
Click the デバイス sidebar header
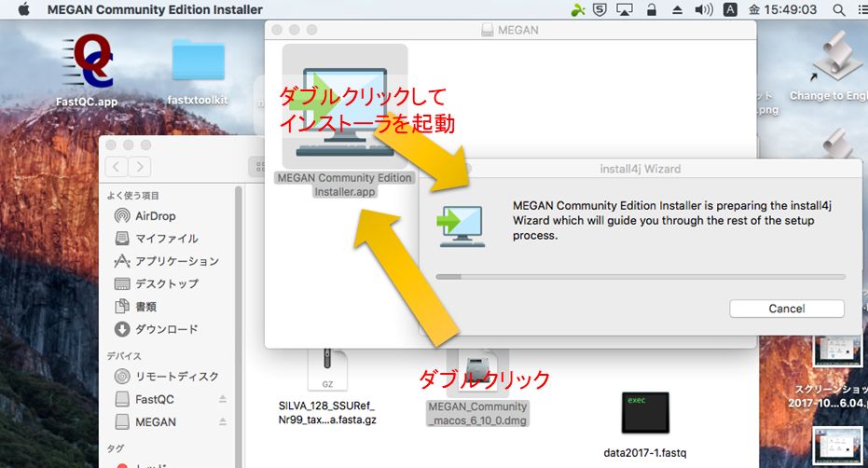click(x=124, y=355)
